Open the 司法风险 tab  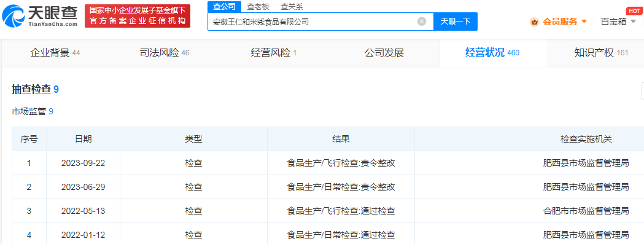tap(165, 53)
